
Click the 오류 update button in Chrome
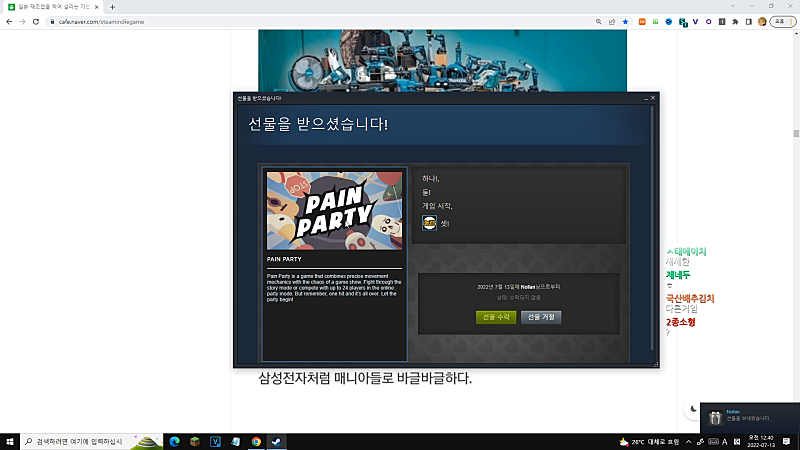coord(783,22)
